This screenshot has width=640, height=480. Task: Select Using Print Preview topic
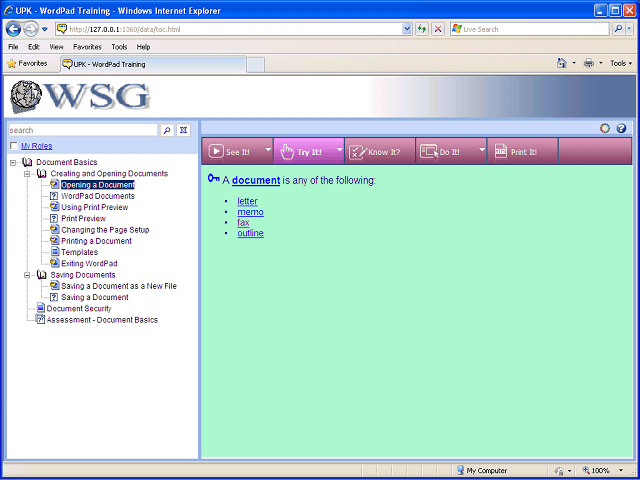[x=95, y=207]
